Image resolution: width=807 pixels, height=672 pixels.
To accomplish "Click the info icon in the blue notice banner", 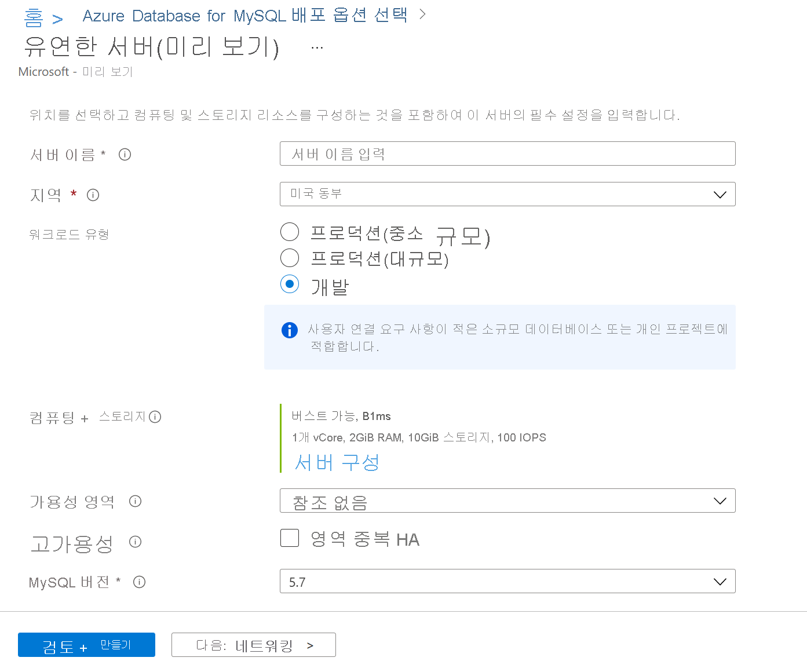I will tap(289, 330).
